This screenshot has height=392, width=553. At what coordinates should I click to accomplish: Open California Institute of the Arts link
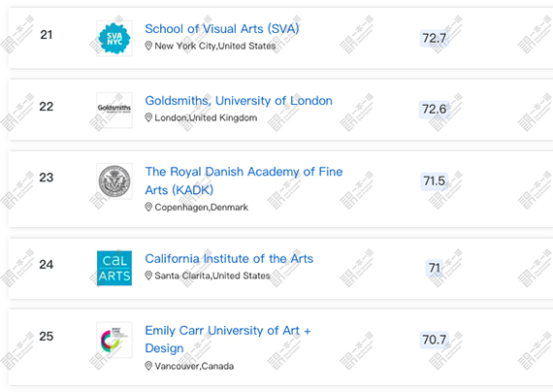point(229,259)
